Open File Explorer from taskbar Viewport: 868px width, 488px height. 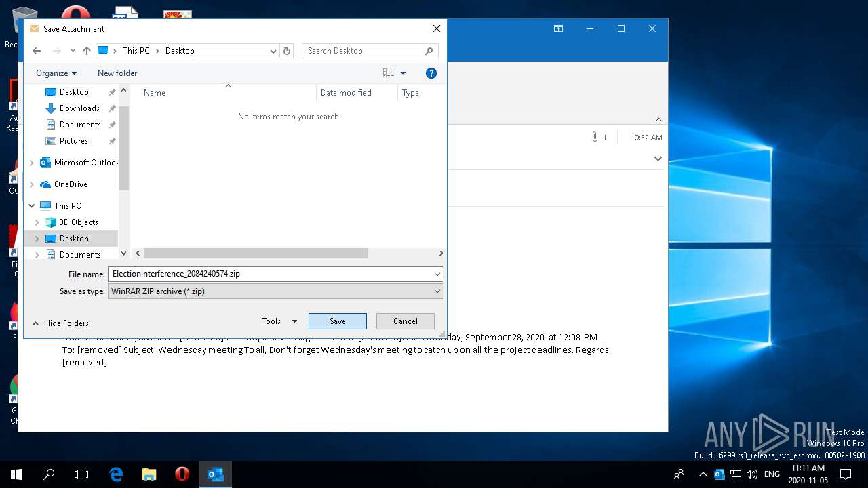click(x=149, y=474)
